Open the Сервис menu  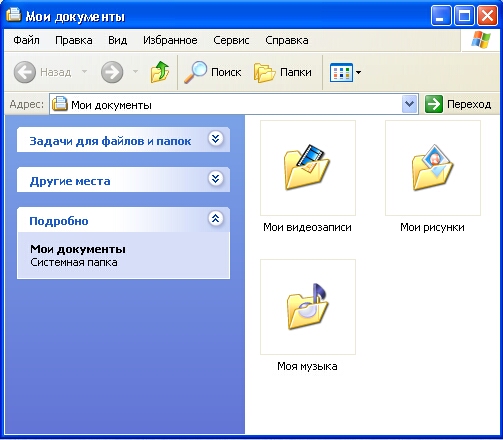pos(231,40)
